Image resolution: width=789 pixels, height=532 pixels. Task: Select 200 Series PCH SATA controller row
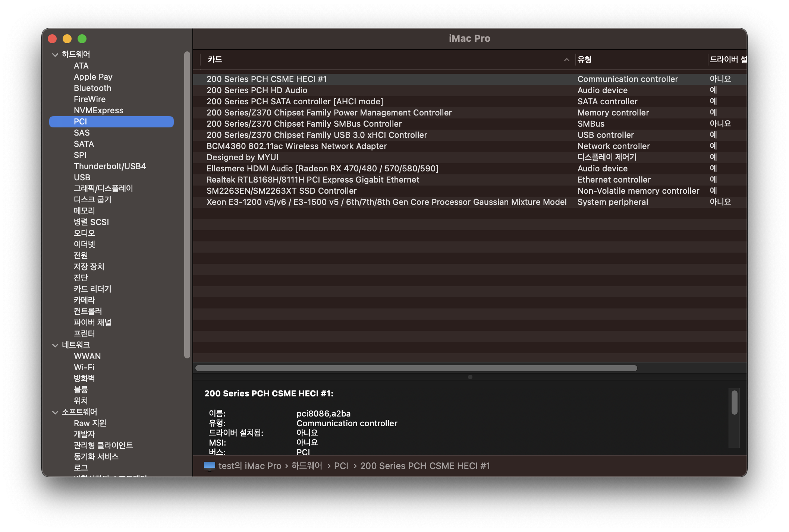tap(470, 102)
